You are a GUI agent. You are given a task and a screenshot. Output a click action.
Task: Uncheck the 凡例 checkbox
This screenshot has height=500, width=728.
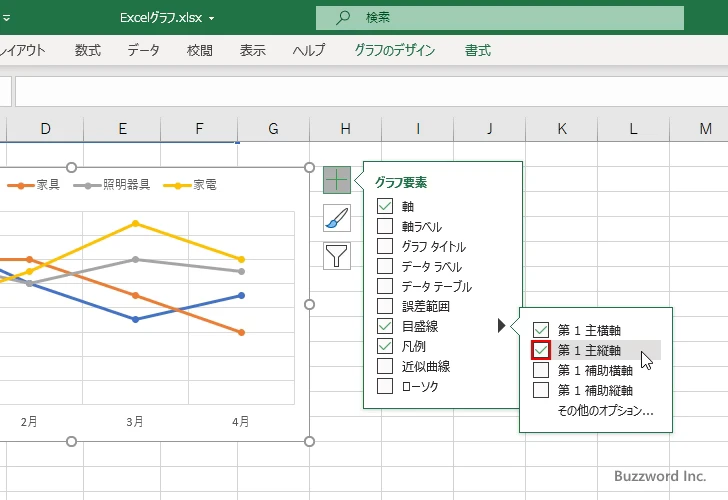(x=385, y=346)
